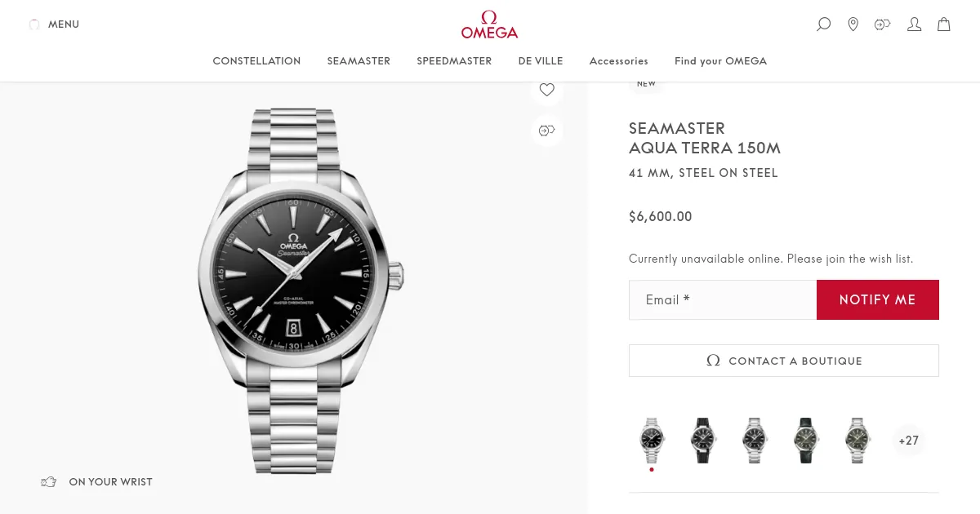Click the NOTIFY ME button
Viewport: 980px width, 514px height.
[x=877, y=299]
